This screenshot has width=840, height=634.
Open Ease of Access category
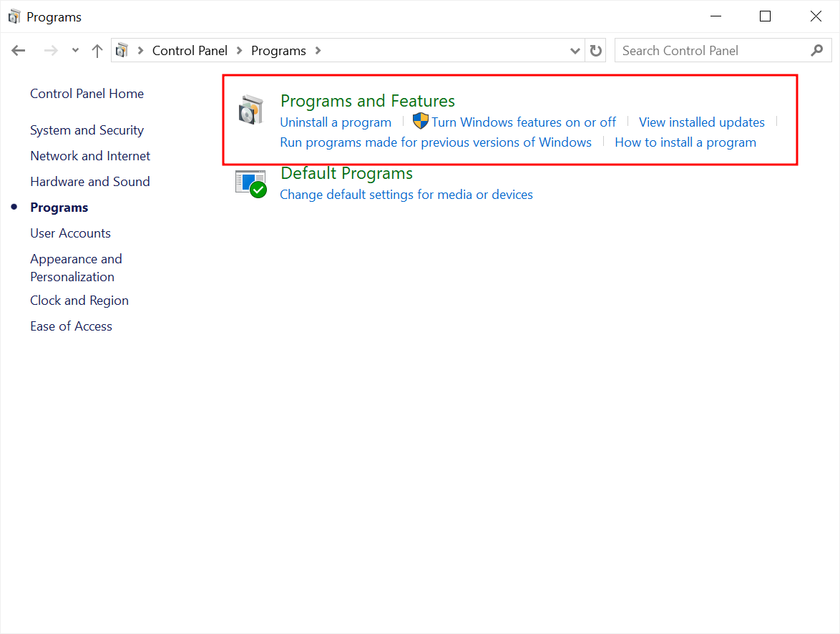[x=72, y=326]
